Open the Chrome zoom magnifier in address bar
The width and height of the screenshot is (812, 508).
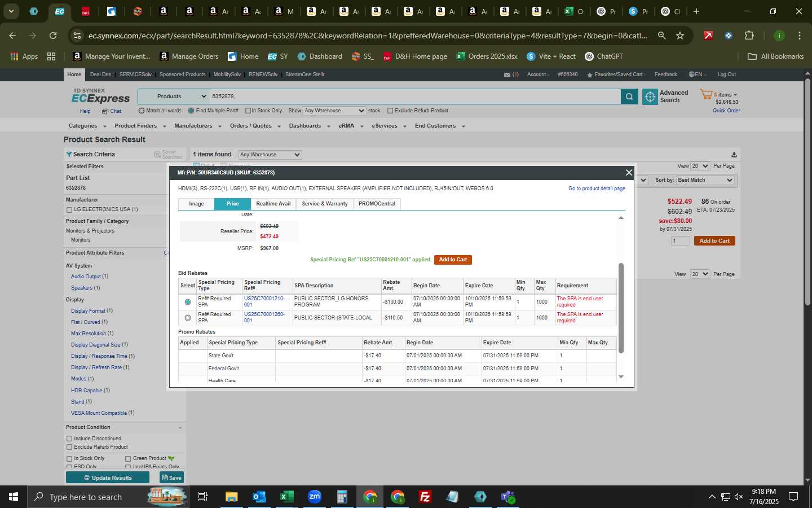661,36
